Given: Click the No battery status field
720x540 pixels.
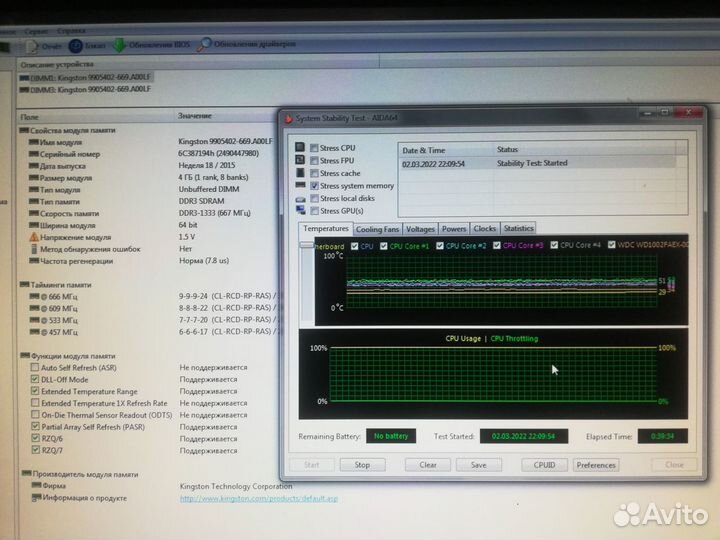Looking at the screenshot, I should tap(391, 436).
